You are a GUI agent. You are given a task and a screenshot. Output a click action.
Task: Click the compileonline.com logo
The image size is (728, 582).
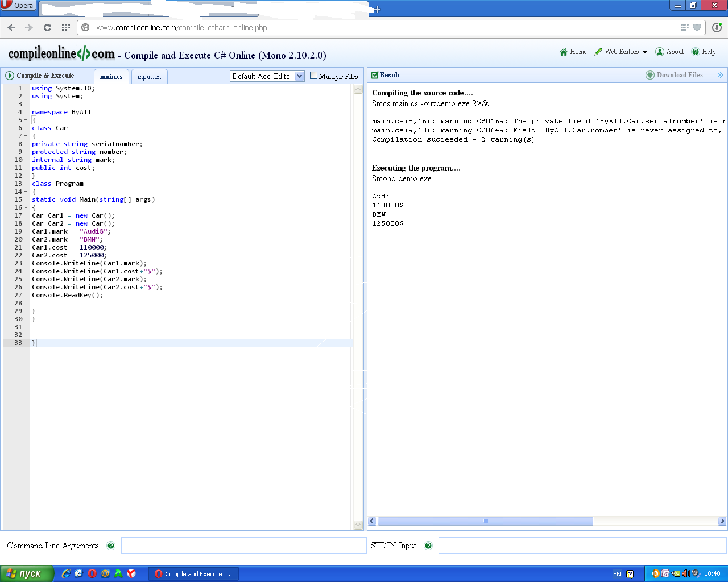pyautogui.click(x=61, y=53)
